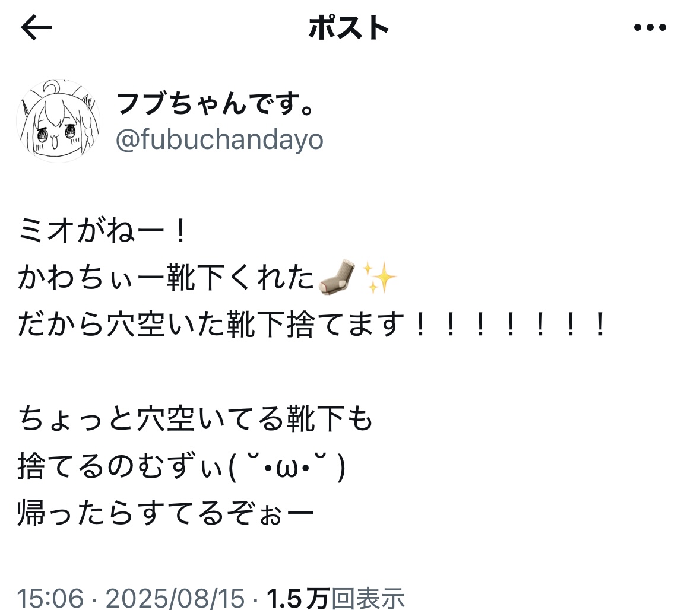Tap the sparkles emoji after the sock
Screen dimensions: 700x610
point(379,278)
